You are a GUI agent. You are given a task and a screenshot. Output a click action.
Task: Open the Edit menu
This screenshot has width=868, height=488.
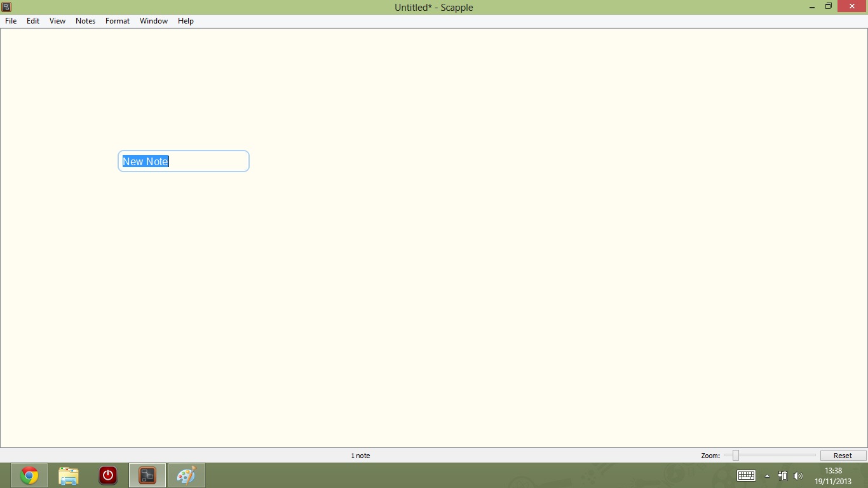pyautogui.click(x=33, y=21)
